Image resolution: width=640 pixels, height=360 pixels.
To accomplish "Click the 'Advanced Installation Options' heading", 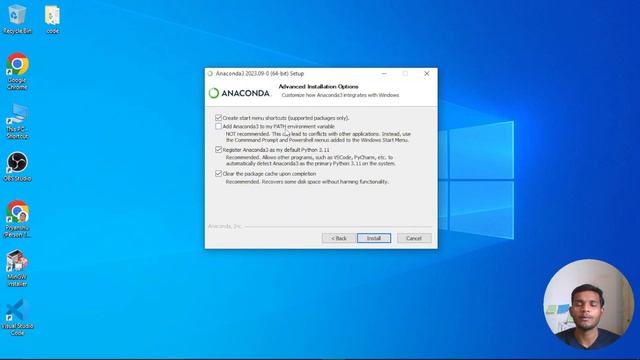I will pos(318,87).
